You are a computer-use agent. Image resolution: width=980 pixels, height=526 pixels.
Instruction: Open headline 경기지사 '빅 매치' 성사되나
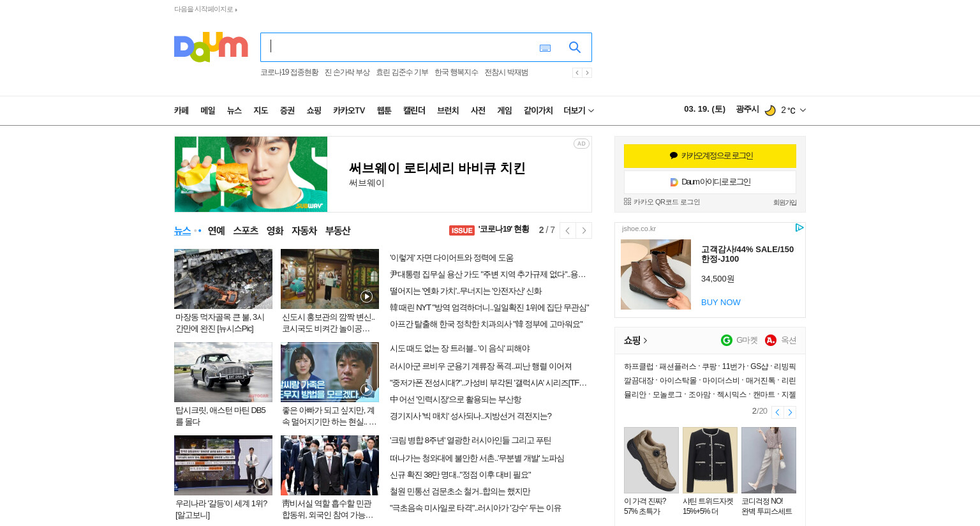471,416
